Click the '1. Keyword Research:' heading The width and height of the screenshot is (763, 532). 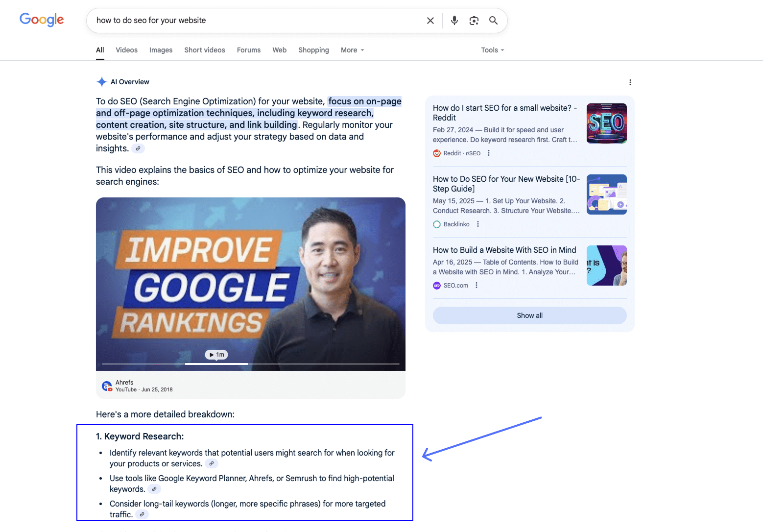coord(140,436)
